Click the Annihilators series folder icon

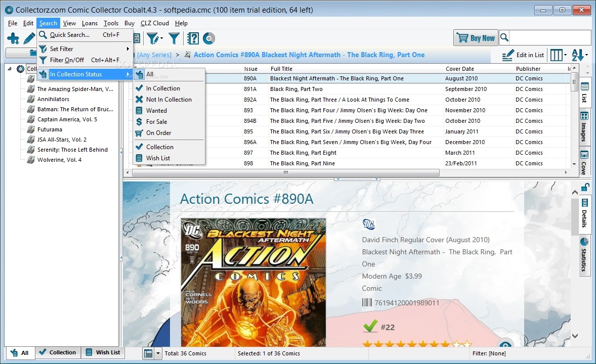pos(31,99)
